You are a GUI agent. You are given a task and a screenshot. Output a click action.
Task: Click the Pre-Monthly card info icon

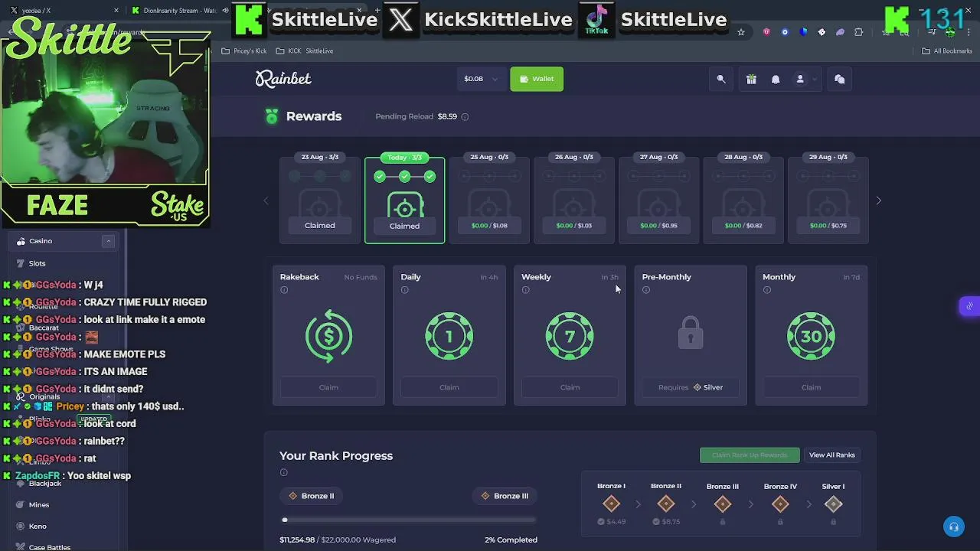645,290
